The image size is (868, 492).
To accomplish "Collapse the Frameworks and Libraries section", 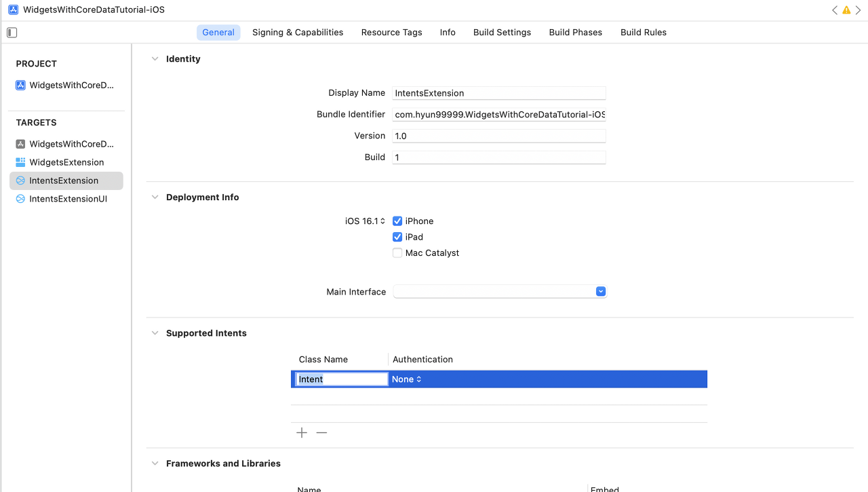I will pos(155,463).
